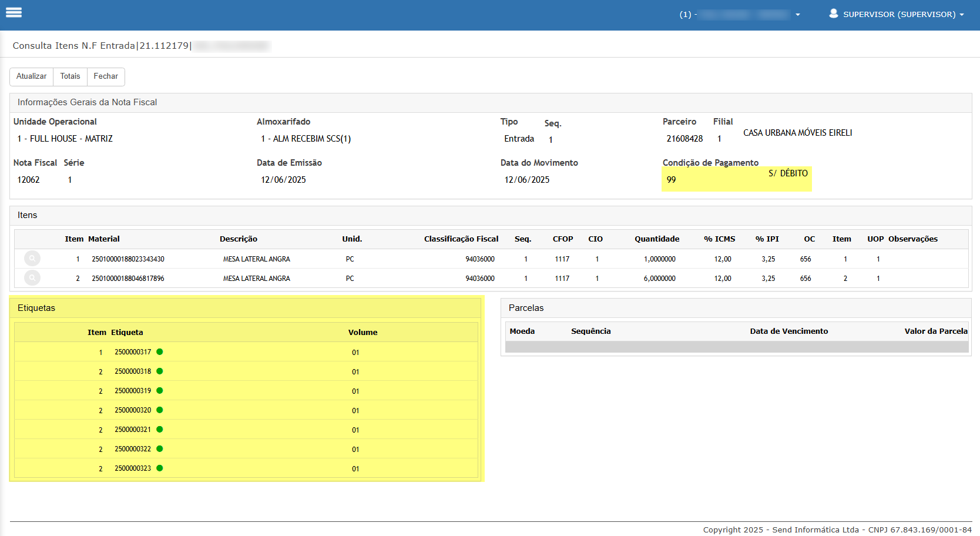Click material code 25010000188023343430
980x536 pixels.
(x=128, y=259)
